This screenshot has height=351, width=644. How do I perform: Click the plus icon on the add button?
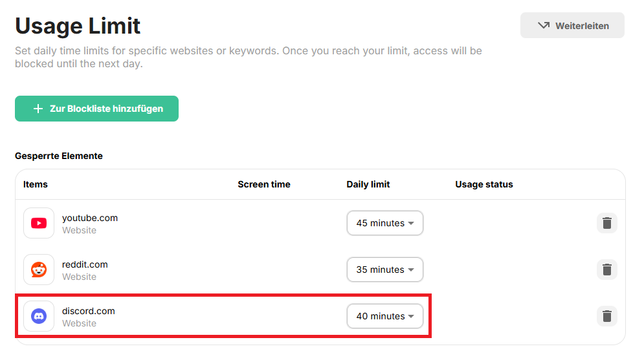click(x=38, y=109)
